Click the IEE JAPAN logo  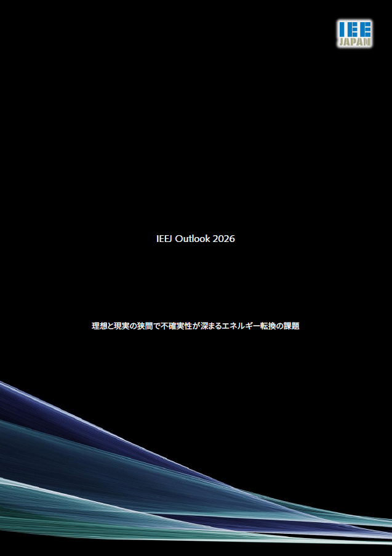pos(354,34)
